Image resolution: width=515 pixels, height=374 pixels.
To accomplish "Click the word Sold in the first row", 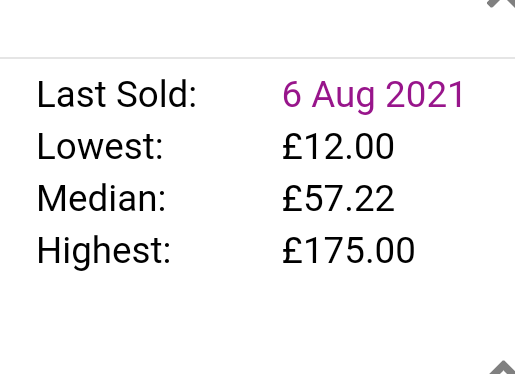I will click(x=156, y=95).
